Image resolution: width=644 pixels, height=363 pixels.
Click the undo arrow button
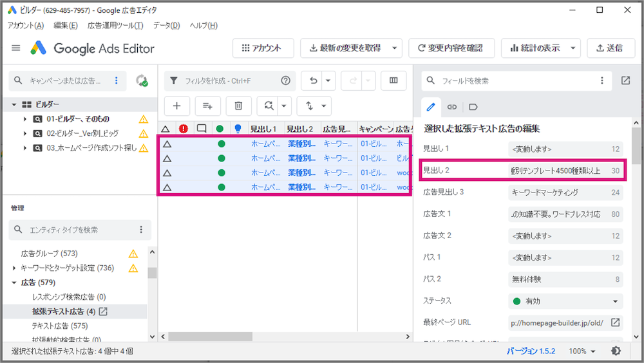(314, 80)
